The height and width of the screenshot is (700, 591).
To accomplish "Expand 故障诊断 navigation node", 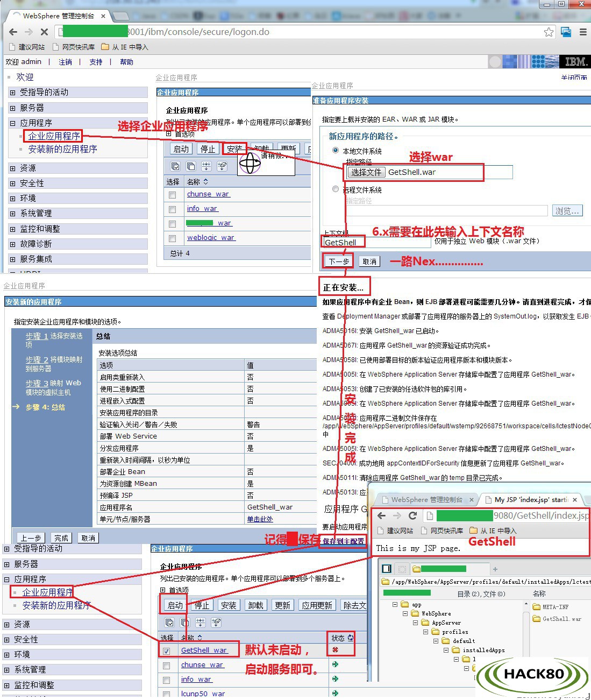I will [x=12, y=244].
